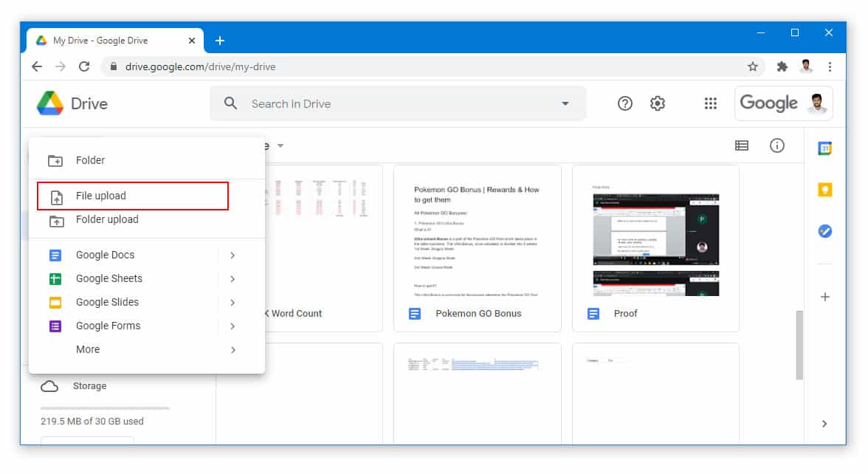Viewport: 868px width, 474px height.
Task: Expand the Google Forms submenu arrow
Action: (232, 326)
